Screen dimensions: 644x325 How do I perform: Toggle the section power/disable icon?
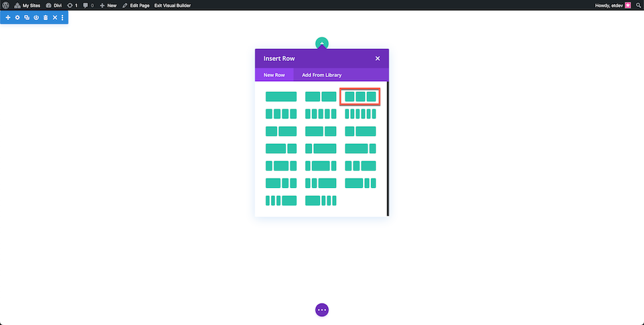(36, 17)
